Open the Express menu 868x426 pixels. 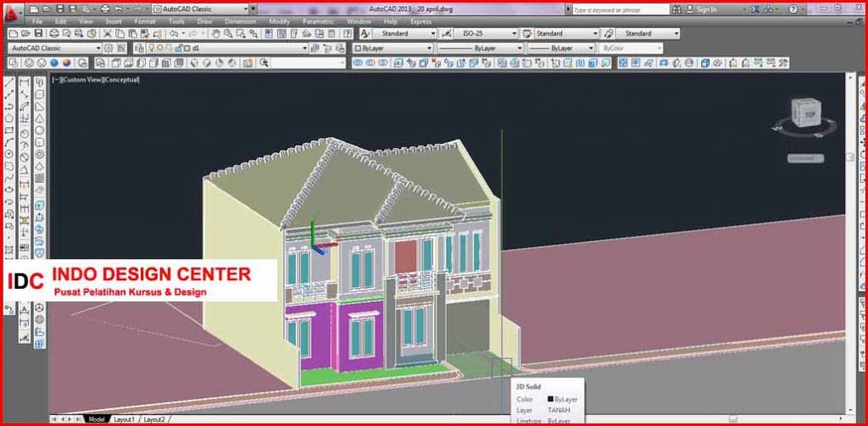[420, 21]
